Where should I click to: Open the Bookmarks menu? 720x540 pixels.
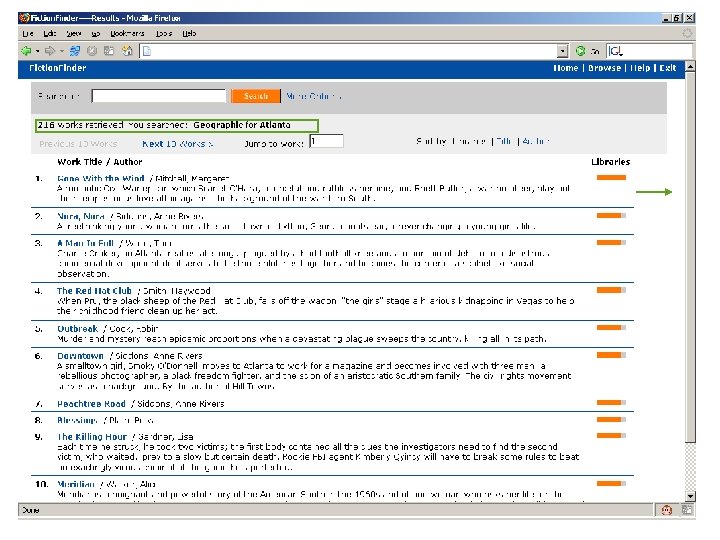tap(127, 34)
